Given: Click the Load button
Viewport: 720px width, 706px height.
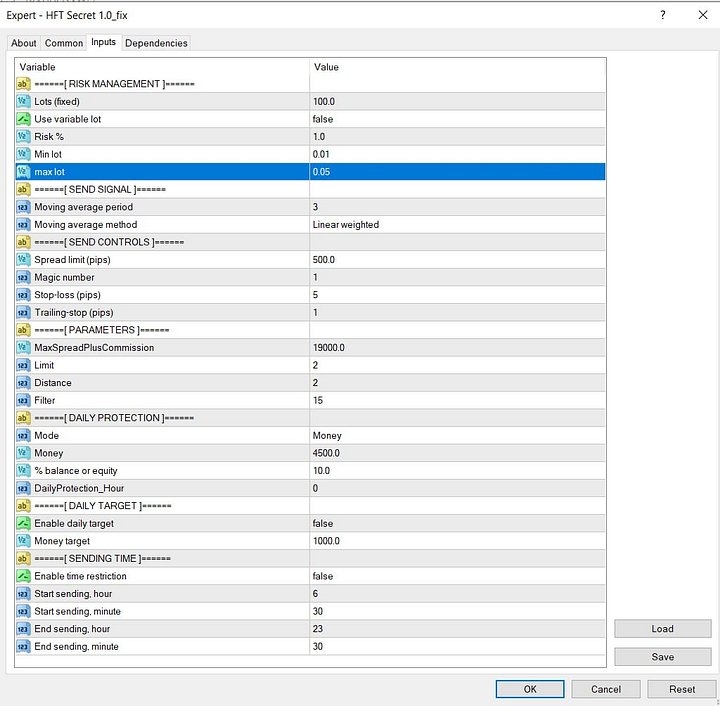Looking at the screenshot, I should (x=661, y=629).
